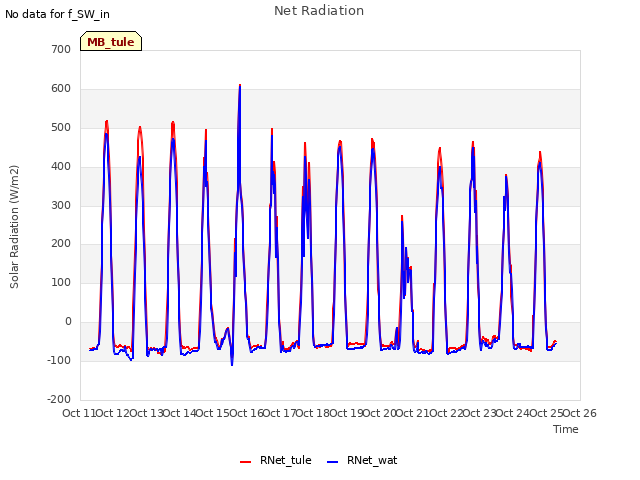Click the 100 y-axis tick label

pyautogui.click(x=61, y=282)
